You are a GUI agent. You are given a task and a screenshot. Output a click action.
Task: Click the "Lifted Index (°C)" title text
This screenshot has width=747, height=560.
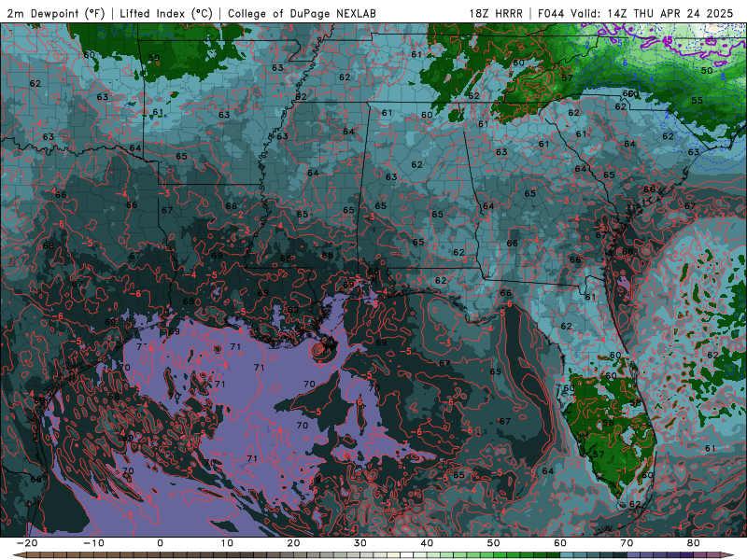coord(166,14)
